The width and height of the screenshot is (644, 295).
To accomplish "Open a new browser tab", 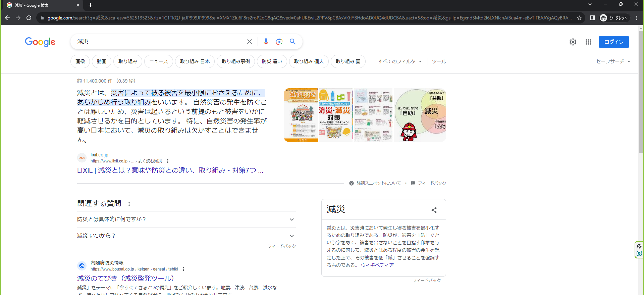I will tap(91, 5).
